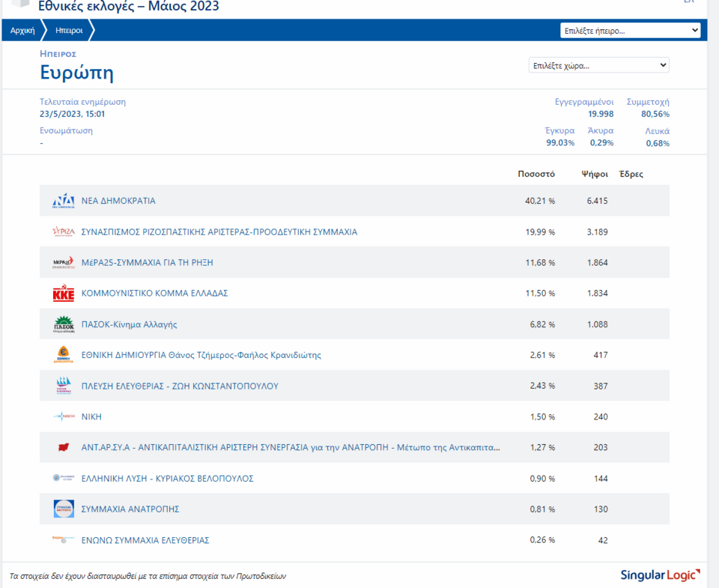Click the ΠΑΣΟΚ green sun logo
This screenshot has width=719, height=588.
pos(63,324)
